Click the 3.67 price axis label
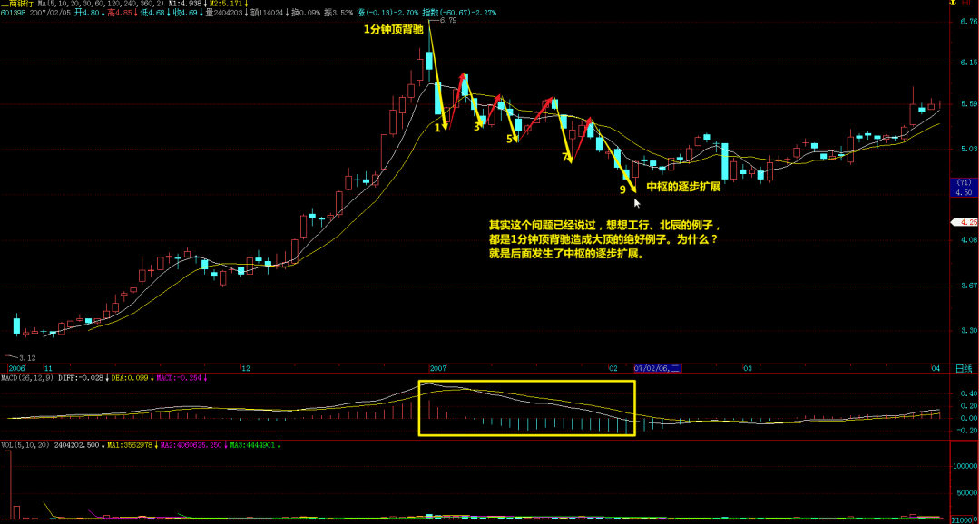 [969, 285]
